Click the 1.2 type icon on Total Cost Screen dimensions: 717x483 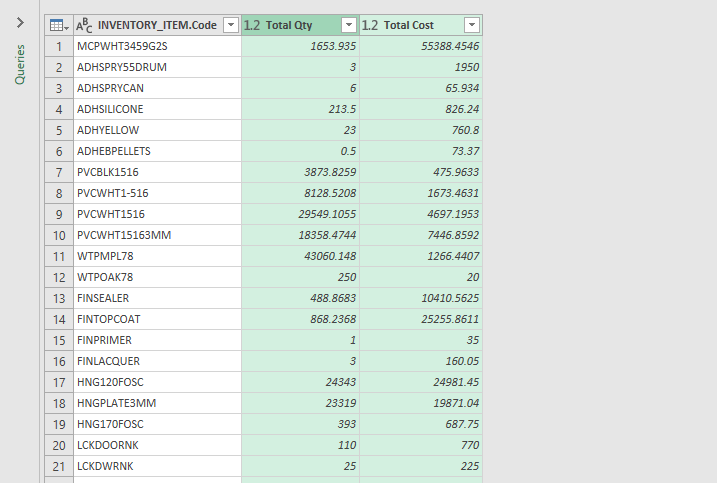pos(370,25)
